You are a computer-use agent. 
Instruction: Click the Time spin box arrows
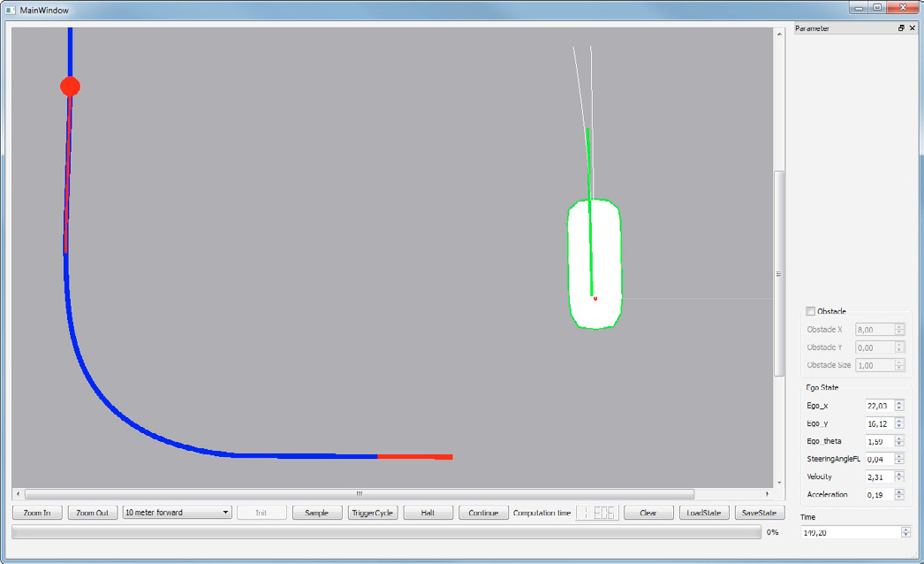click(x=905, y=532)
